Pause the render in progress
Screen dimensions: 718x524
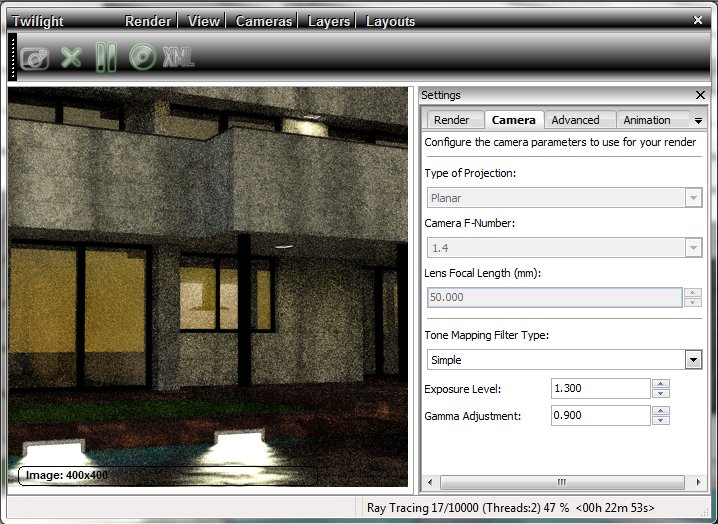coord(106,57)
